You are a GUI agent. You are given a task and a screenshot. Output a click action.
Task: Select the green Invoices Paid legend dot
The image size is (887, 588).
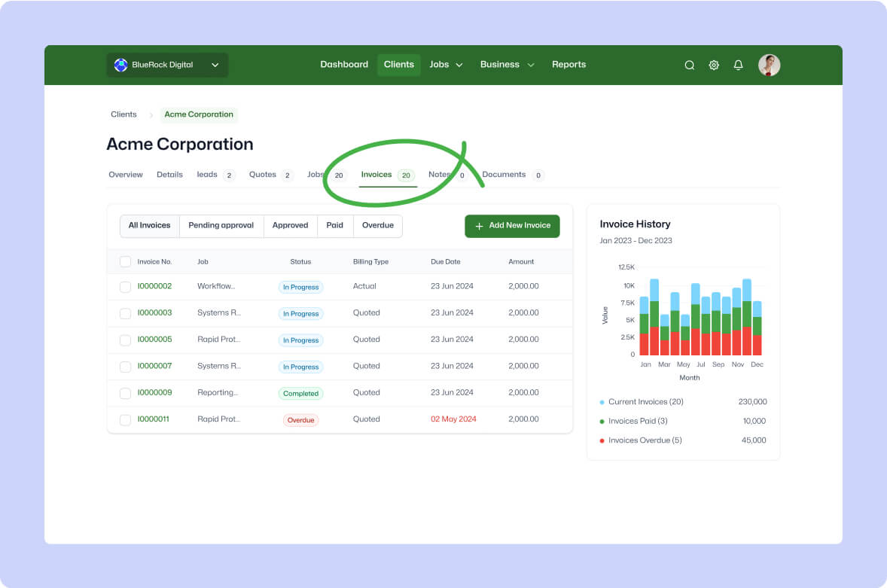pyautogui.click(x=602, y=421)
